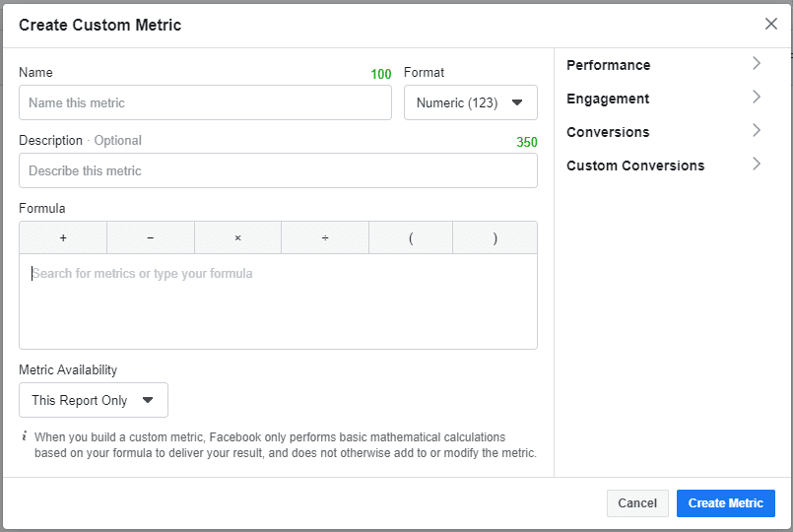Select the Engagement metrics category

coord(608,99)
